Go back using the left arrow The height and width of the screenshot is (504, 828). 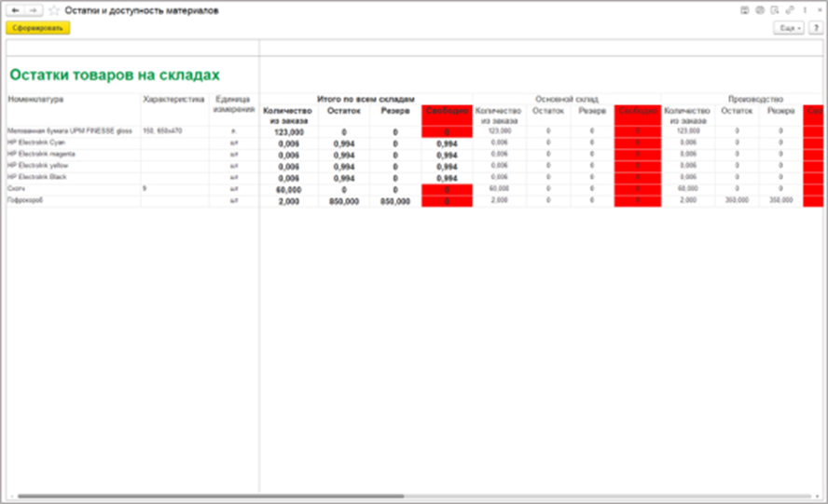pos(15,9)
